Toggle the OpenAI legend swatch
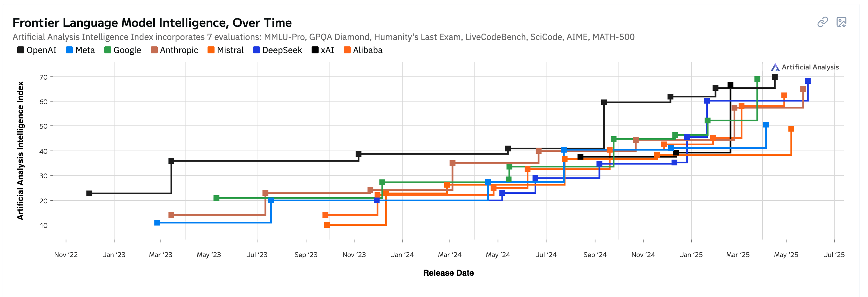This screenshot has width=868, height=297. point(21,50)
